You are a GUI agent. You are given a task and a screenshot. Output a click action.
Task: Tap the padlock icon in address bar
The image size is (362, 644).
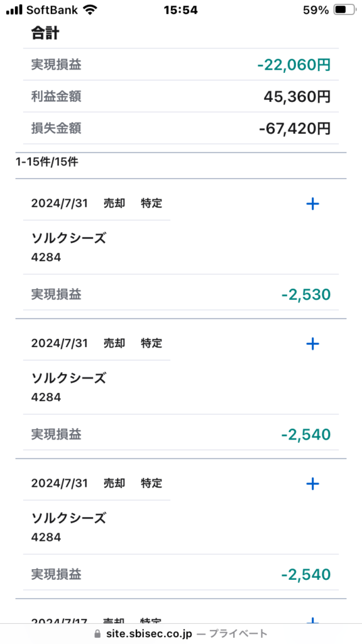click(97, 634)
